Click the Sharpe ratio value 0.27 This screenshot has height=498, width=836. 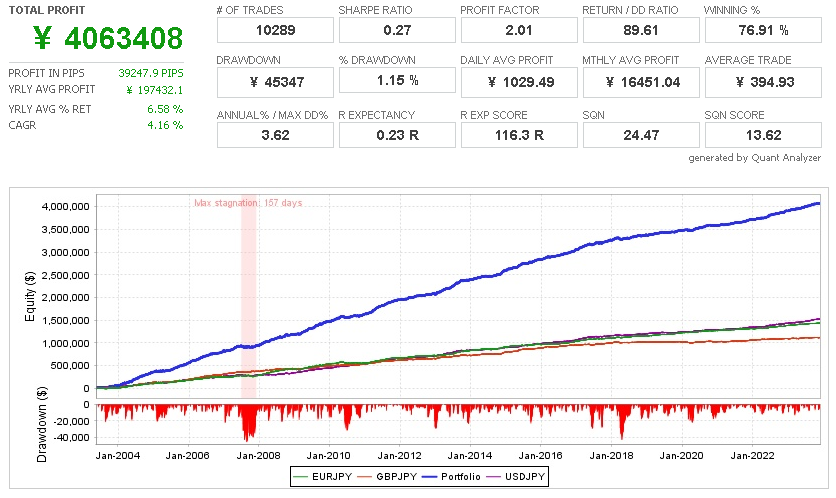(397, 30)
